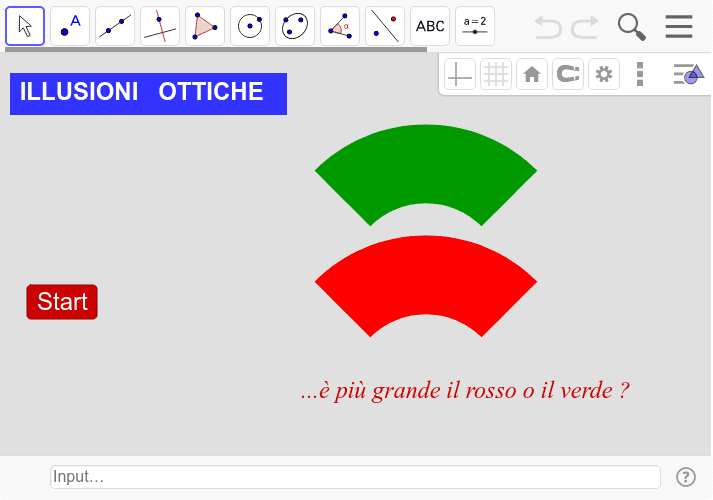Select the Perpendicular Line tool
This screenshot has width=713, height=500.
160,26
